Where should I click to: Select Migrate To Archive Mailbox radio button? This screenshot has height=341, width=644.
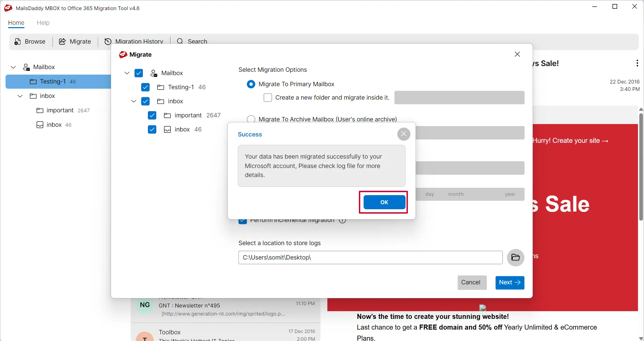[251, 119]
